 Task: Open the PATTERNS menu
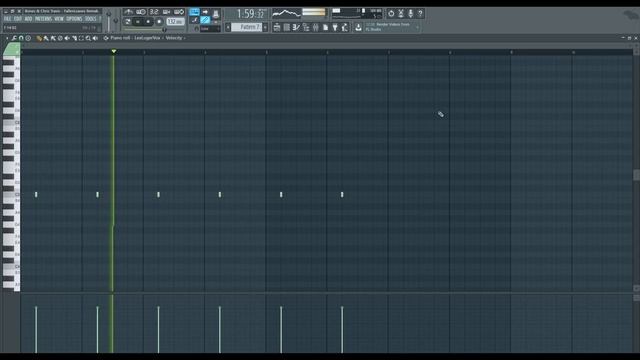coord(43,19)
